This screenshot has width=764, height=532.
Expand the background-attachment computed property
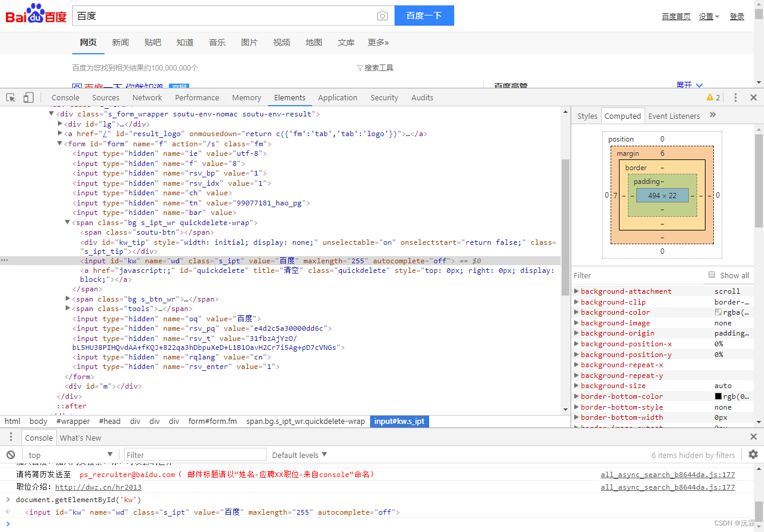577,291
